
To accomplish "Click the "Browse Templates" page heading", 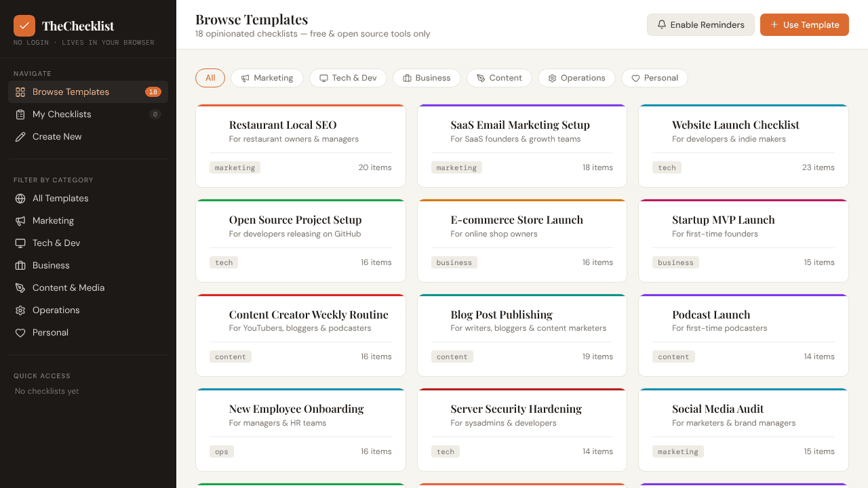I will [x=252, y=19].
